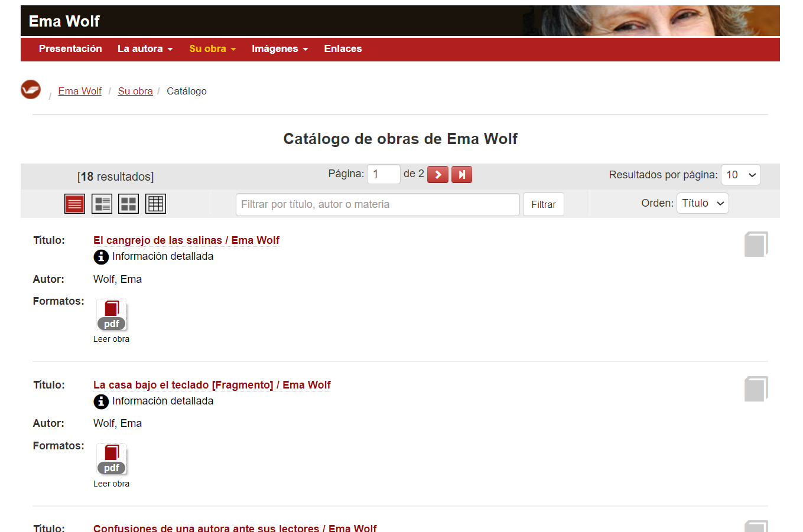Open the Orden sort dropdown
Screen dimensions: 803x532
click(703, 203)
